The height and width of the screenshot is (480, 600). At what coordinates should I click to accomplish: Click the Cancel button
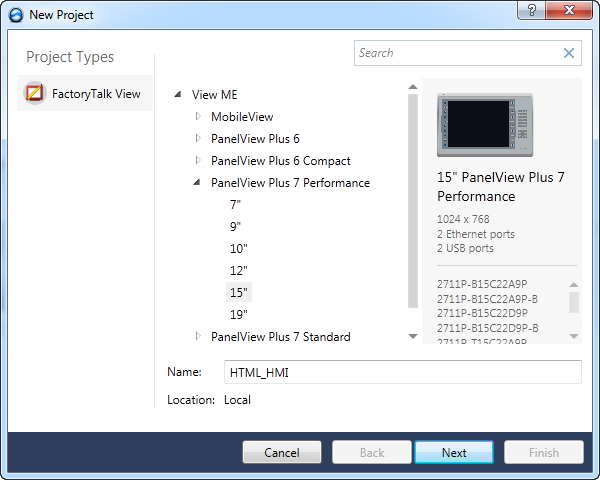point(282,452)
